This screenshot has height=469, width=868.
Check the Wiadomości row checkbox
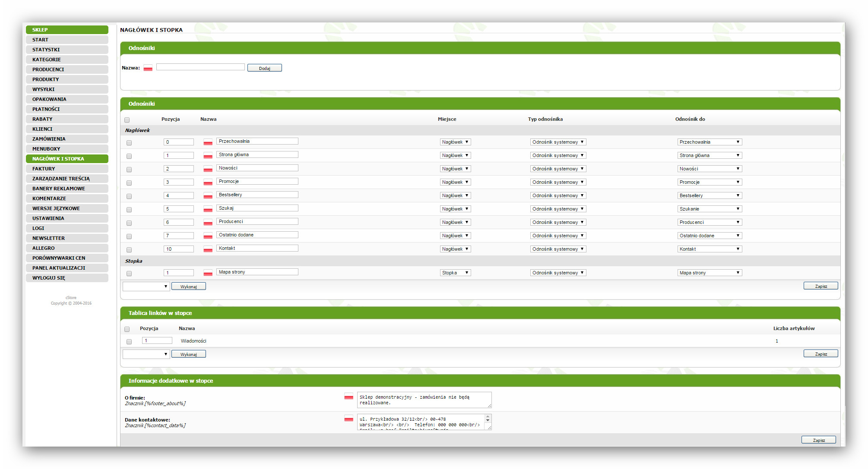click(x=129, y=342)
